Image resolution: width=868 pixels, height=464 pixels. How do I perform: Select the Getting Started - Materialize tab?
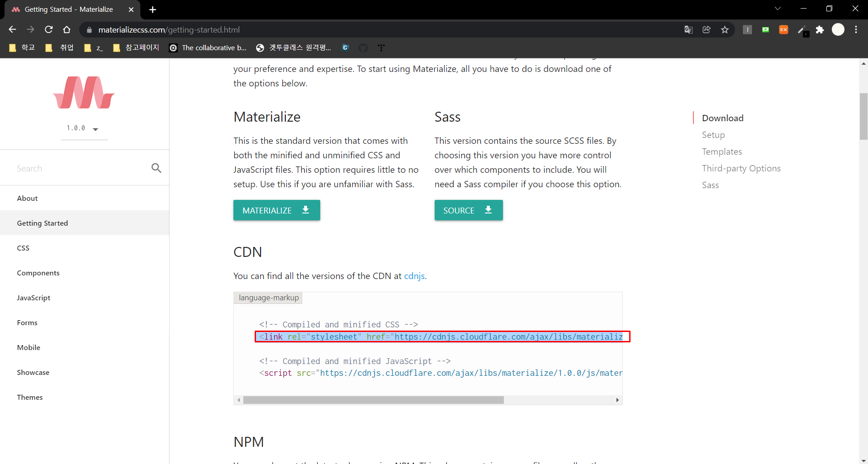click(69, 9)
